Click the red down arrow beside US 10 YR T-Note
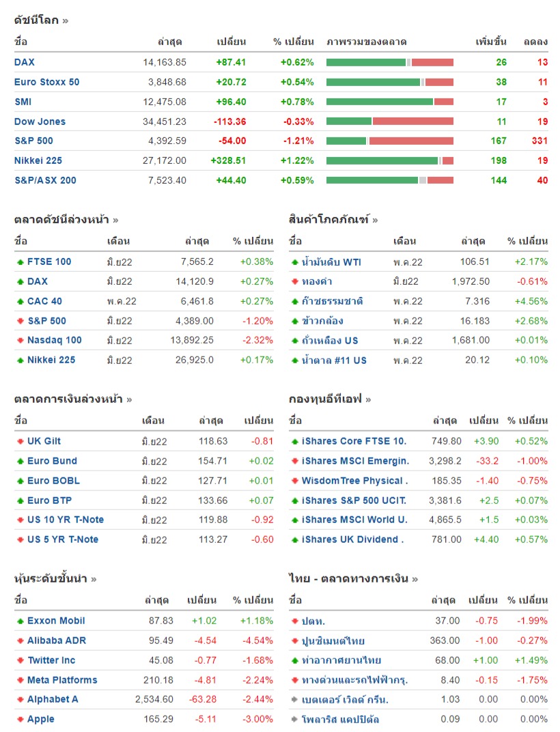The height and width of the screenshot is (732, 560). click(x=20, y=520)
